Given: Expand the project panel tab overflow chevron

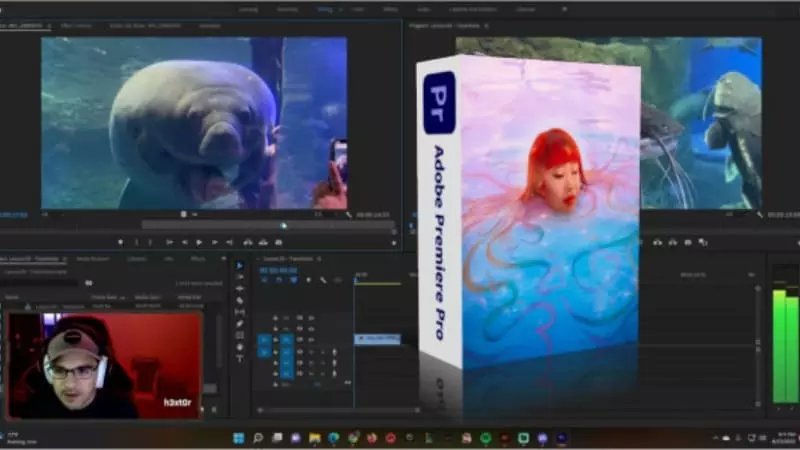Looking at the screenshot, I should point(223,259).
